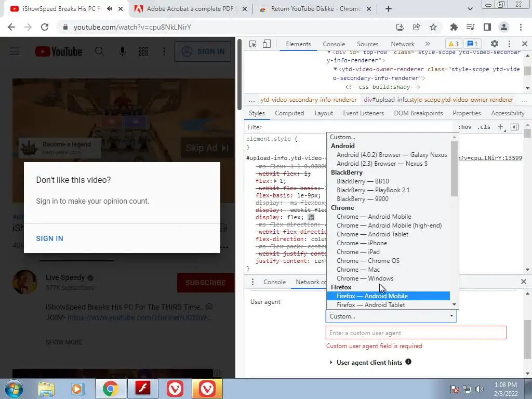Screen dimensions: 532x399
Task: Toggle the Chrome side panel icon
Action: pos(487,27)
